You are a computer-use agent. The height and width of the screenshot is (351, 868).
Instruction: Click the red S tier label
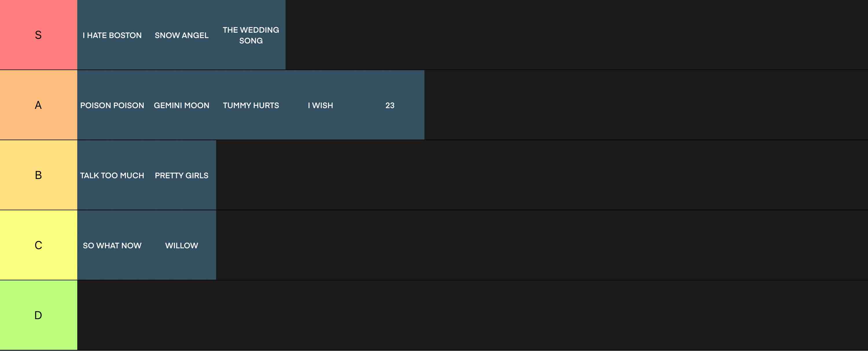point(38,35)
